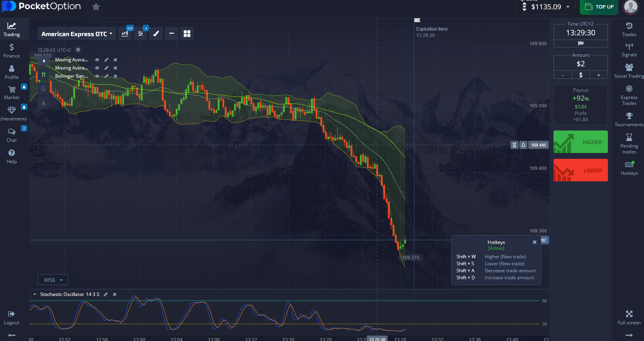Open the account balance dropdown $1135.09
The width and height of the screenshot is (644, 341).
546,7
